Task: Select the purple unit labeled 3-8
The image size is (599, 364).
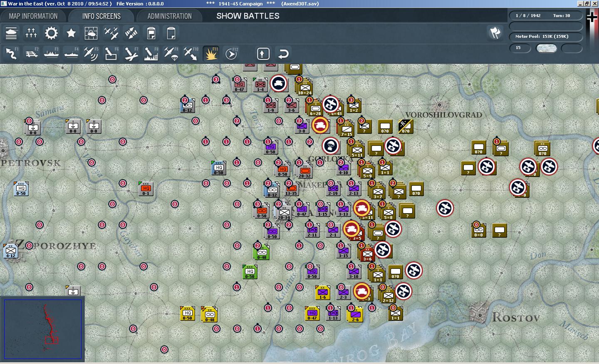Action: tap(302, 126)
